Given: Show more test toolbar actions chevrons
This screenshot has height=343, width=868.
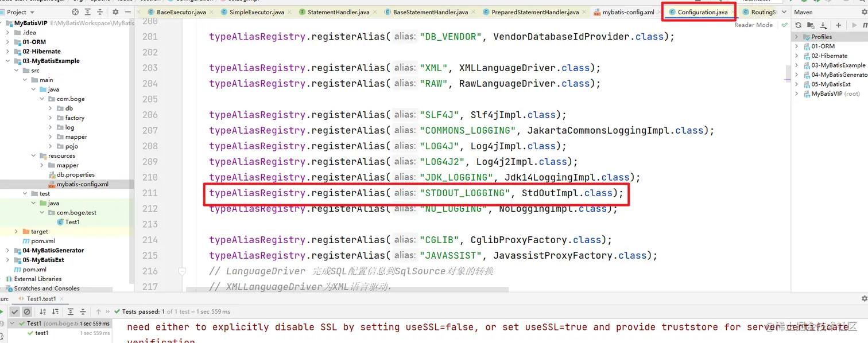Looking at the screenshot, I should point(109,311).
